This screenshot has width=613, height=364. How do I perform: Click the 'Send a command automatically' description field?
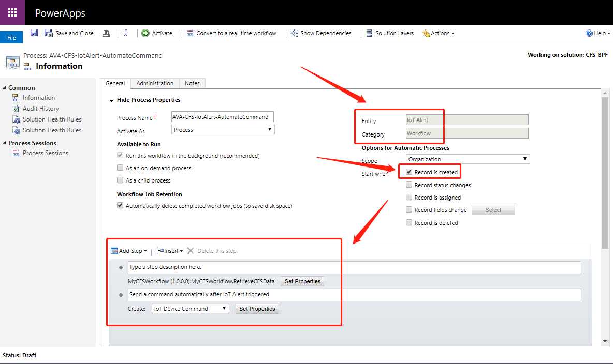pyautogui.click(x=355, y=295)
